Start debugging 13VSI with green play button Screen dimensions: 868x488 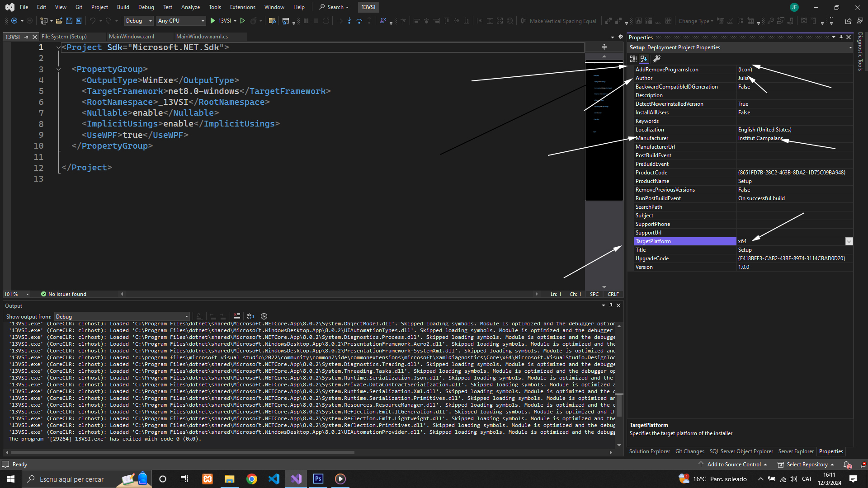click(x=213, y=21)
